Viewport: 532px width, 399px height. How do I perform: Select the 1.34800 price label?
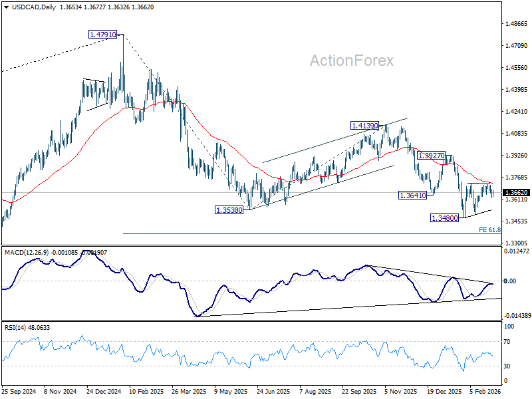[x=444, y=218]
